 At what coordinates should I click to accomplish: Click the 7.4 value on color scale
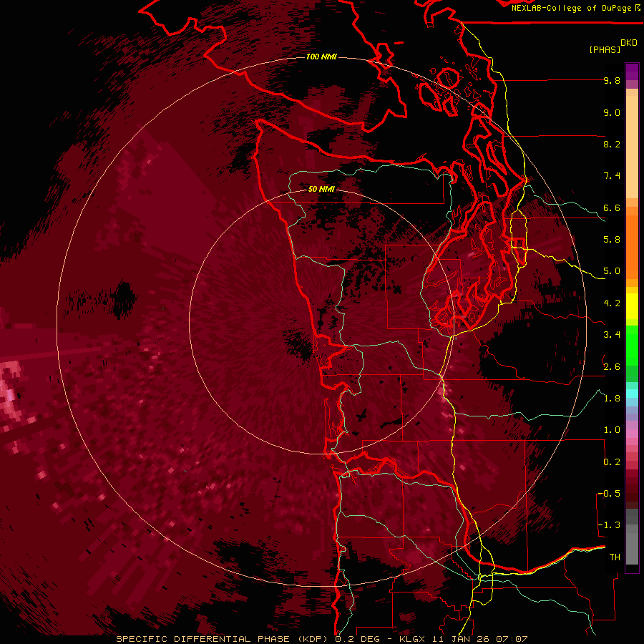(x=612, y=176)
